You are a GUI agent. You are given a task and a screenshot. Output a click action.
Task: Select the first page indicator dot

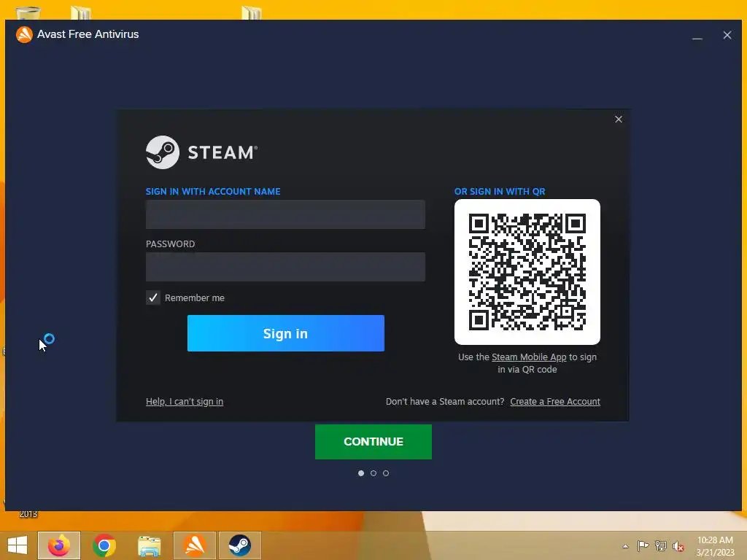pos(361,473)
